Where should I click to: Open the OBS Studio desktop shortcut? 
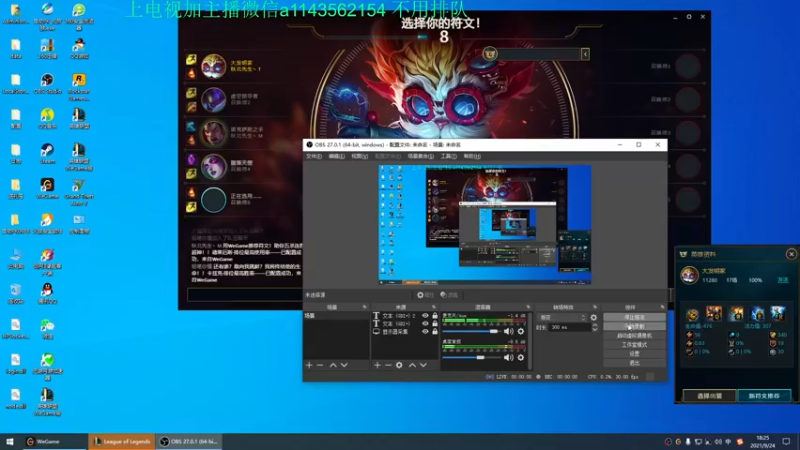(x=47, y=83)
